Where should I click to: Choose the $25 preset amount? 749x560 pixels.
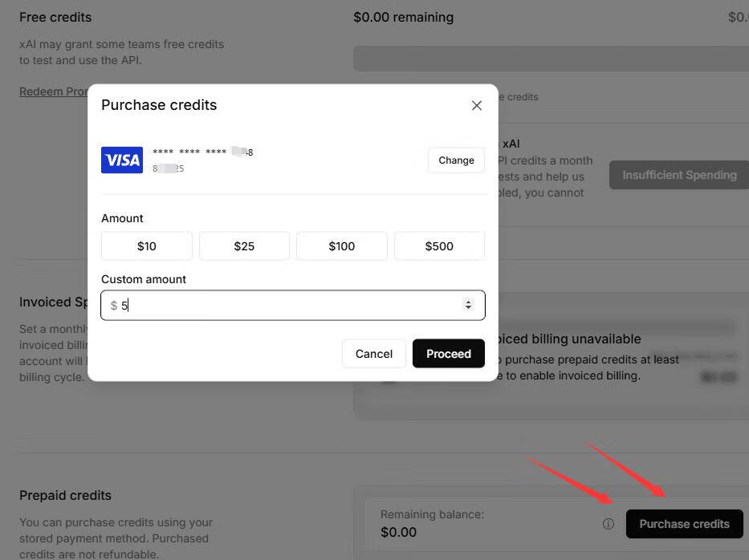click(x=244, y=246)
